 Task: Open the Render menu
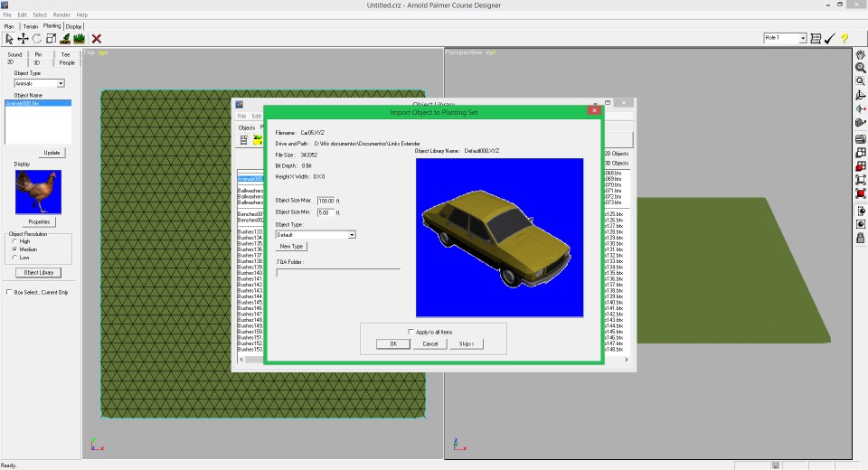[x=61, y=15]
